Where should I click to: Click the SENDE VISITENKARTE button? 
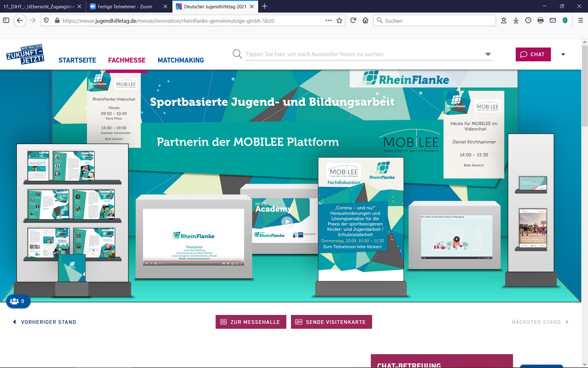click(x=331, y=322)
